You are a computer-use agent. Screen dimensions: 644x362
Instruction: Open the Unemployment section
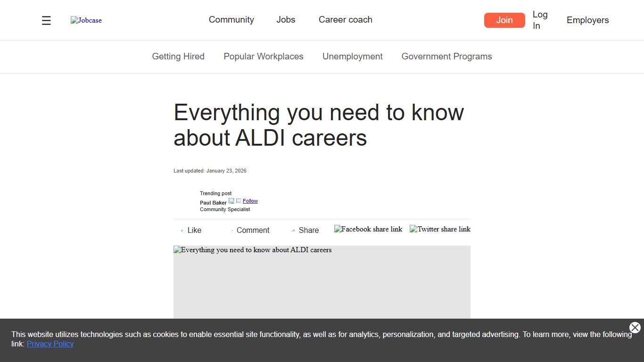[352, 56]
